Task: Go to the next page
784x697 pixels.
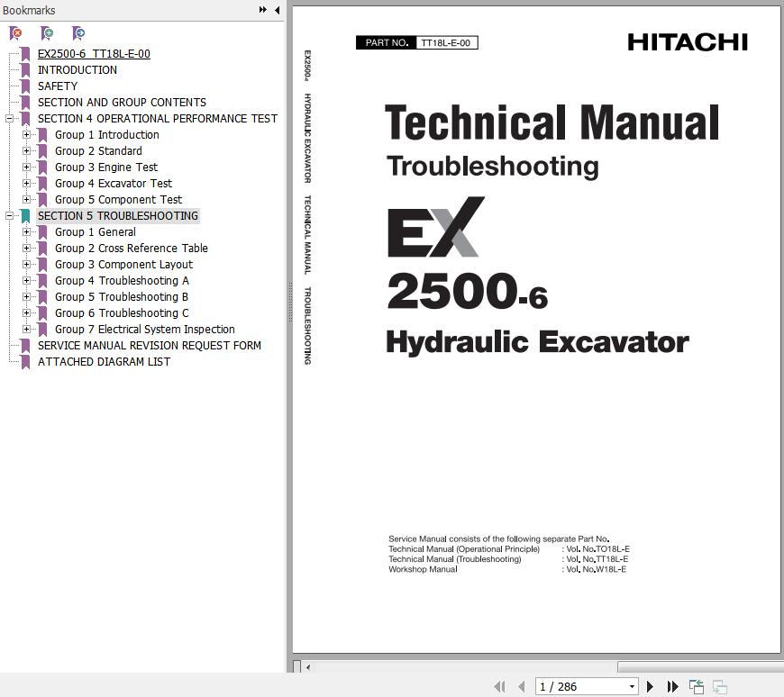Action: coord(650,686)
